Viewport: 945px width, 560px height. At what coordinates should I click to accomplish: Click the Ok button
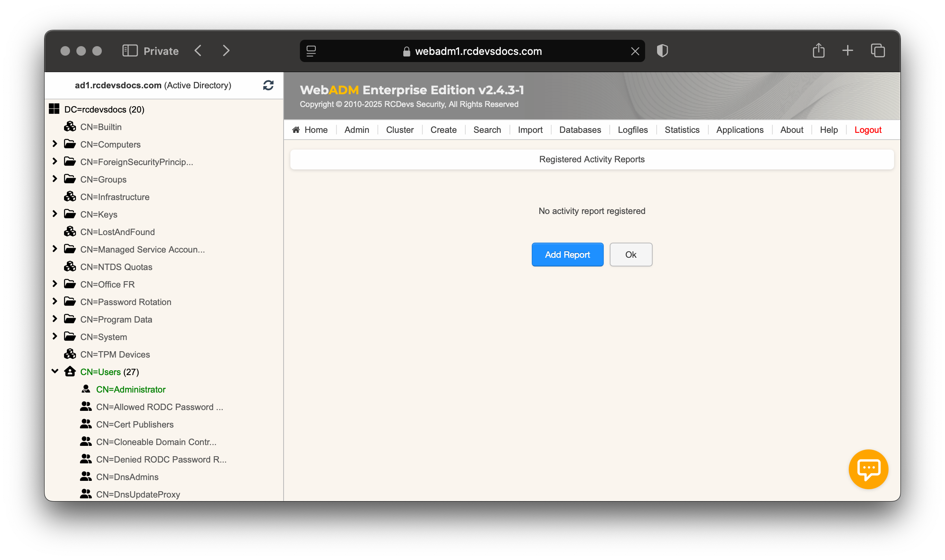tap(631, 255)
